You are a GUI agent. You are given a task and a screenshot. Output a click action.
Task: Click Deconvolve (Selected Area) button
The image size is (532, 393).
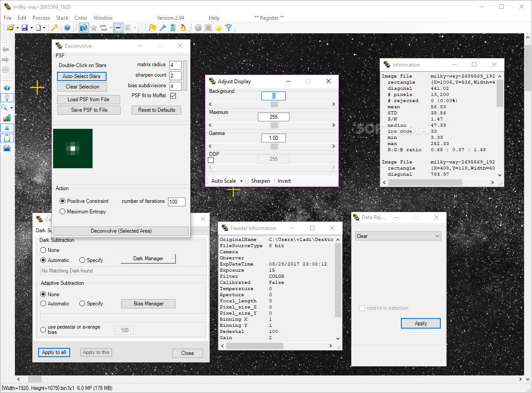tap(121, 231)
